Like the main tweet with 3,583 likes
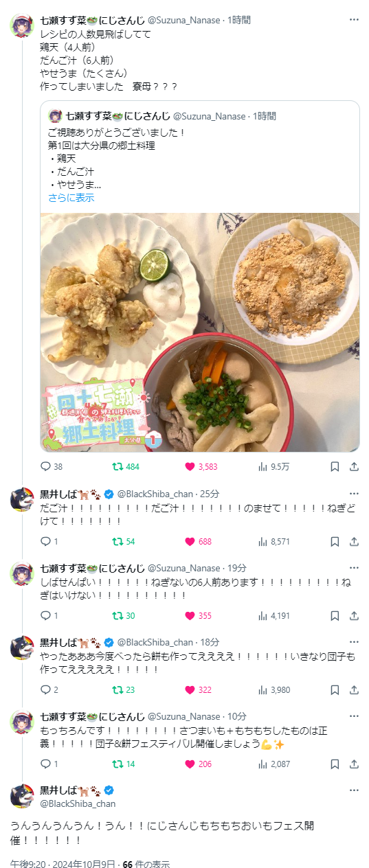Screen dimensions: 369x868 (201, 467)
